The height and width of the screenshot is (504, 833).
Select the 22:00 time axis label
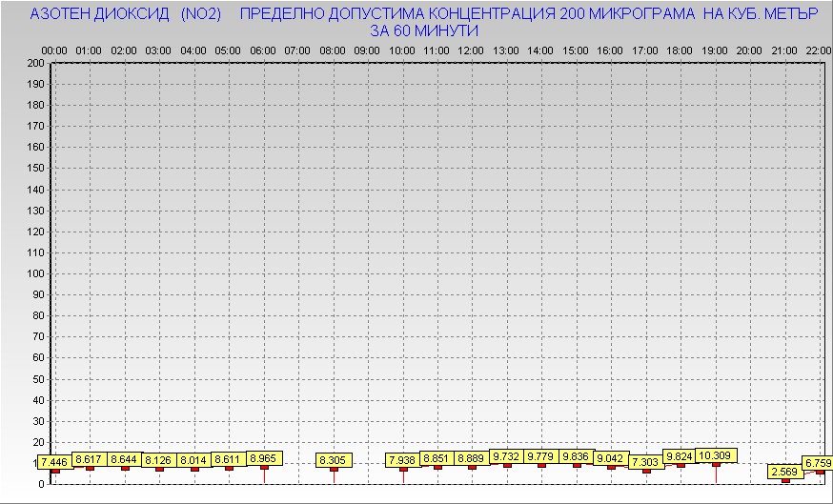point(819,50)
